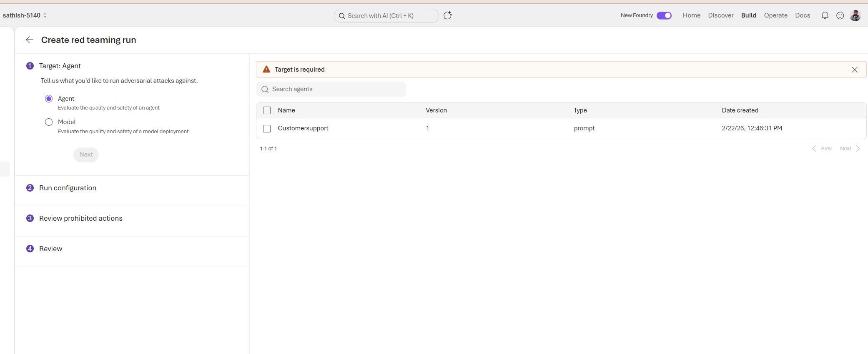This screenshot has width=868, height=354.
Task: Toggle the New Foundry switch
Action: pyautogui.click(x=664, y=15)
